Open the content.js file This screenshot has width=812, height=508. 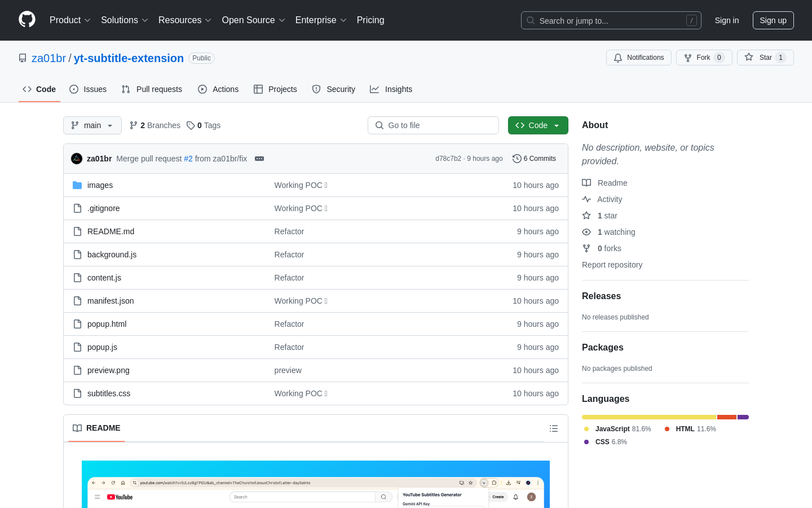tap(104, 278)
